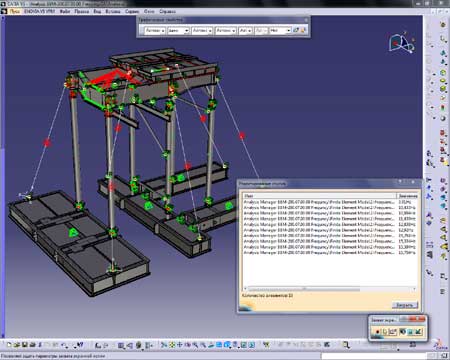Click the 3D compass in viewport corner
Image resolution: width=450 pixels, height=360 pixels.
[402, 43]
